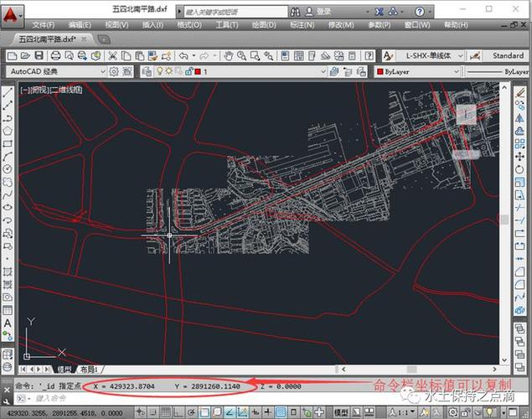Image resolution: width=532 pixels, height=419 pixels.
Task: Switch to the 布局1 layout tab
Action: point(90,369)
